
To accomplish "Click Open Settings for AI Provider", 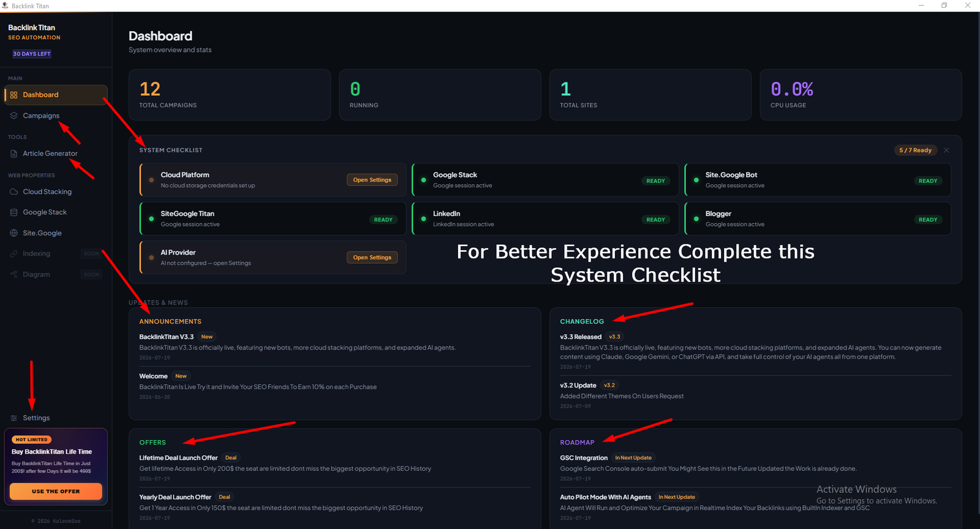I will coord(372,258).
